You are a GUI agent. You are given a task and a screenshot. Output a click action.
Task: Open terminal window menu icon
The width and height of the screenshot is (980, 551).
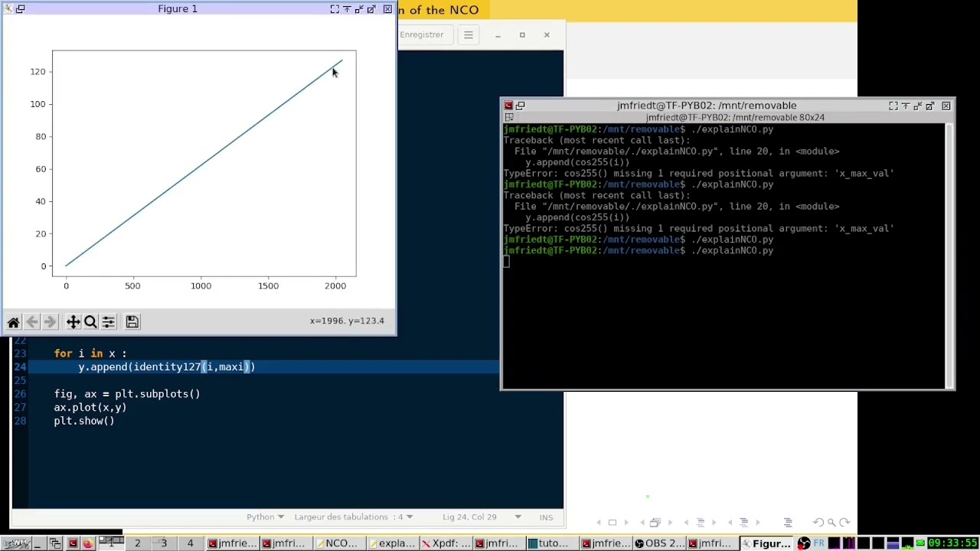click(508, 106)
